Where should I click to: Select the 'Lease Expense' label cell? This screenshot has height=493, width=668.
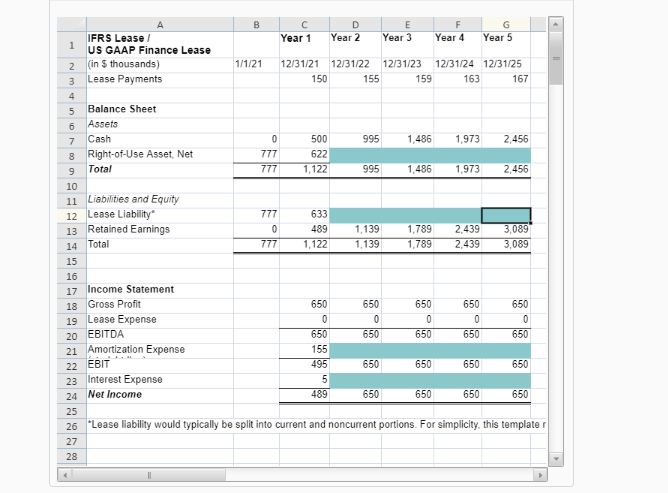(160, 320)
